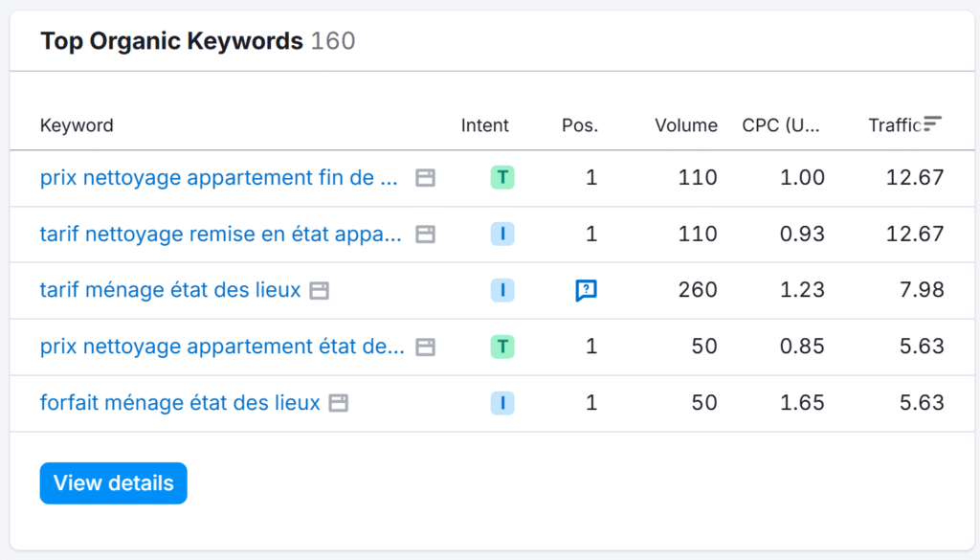Open the keyword "tarif ménage état des lieux"
This screenshot has width=980, height=560.
coord(172,290)
